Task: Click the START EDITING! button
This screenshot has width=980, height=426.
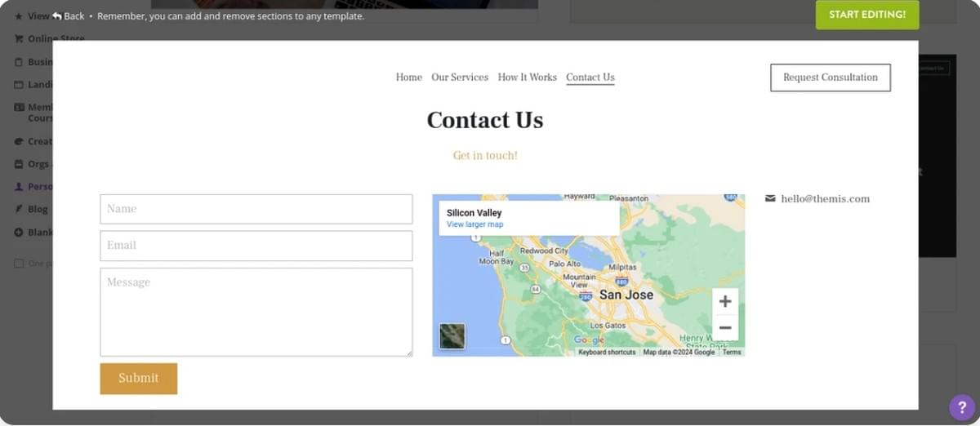Action: point(867,15)
